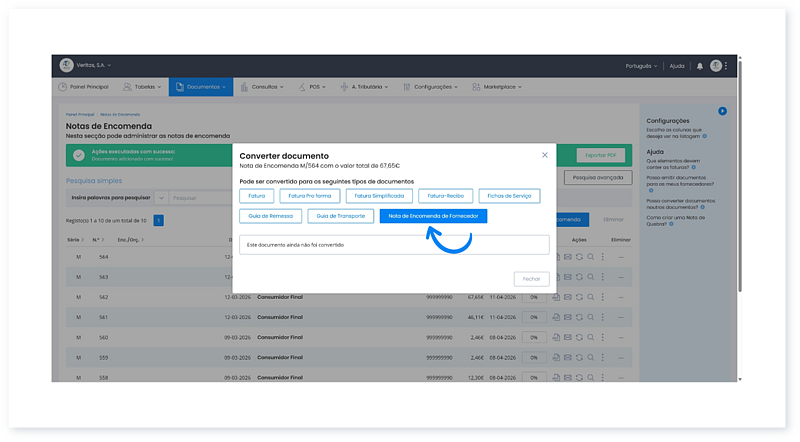Open help on creating Nota de Quebra
The height and width of the screenshot is (442, 800).
coord(671,224)
